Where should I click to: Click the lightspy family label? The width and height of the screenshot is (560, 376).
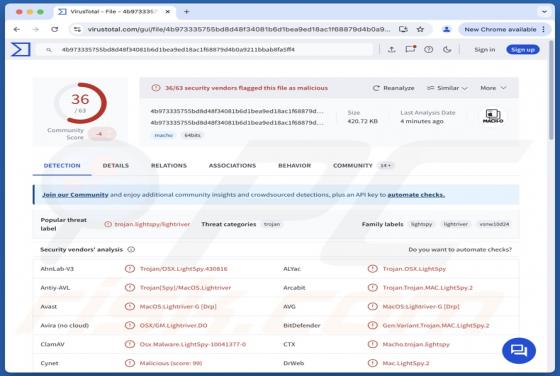coord(421,224)
